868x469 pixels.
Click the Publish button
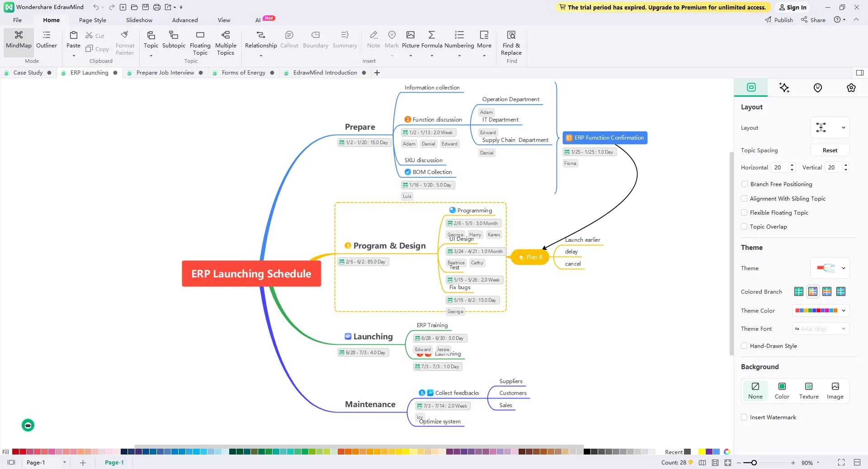pos(779,20)
